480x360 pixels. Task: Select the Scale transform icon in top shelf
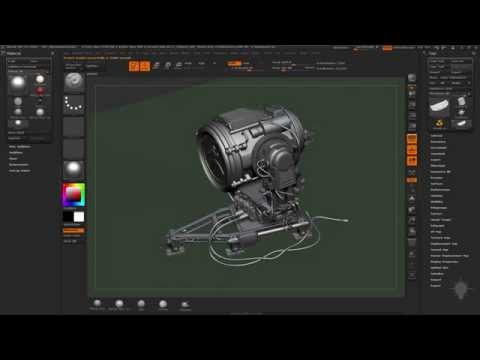[168, 65]
